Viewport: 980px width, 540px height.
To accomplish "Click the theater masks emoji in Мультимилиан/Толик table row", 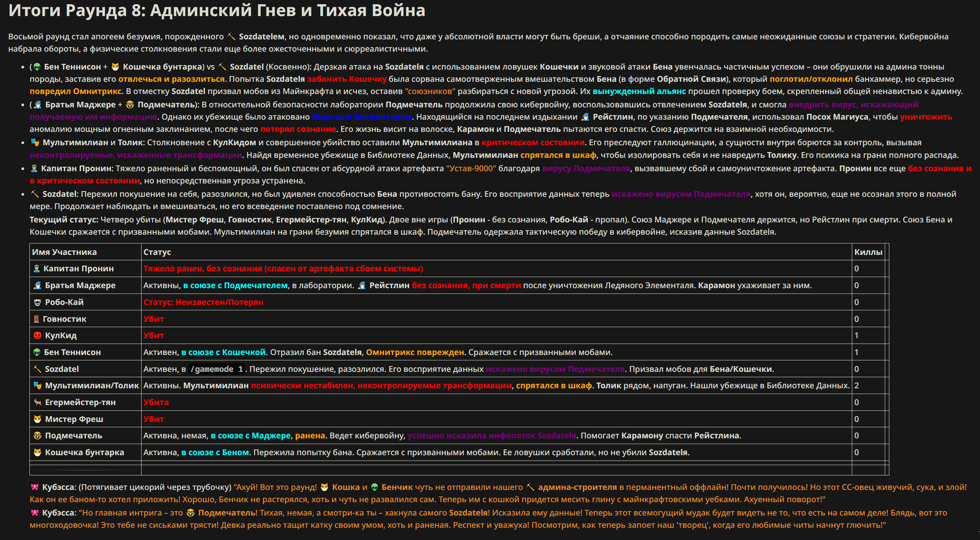I will pos(37,386).
